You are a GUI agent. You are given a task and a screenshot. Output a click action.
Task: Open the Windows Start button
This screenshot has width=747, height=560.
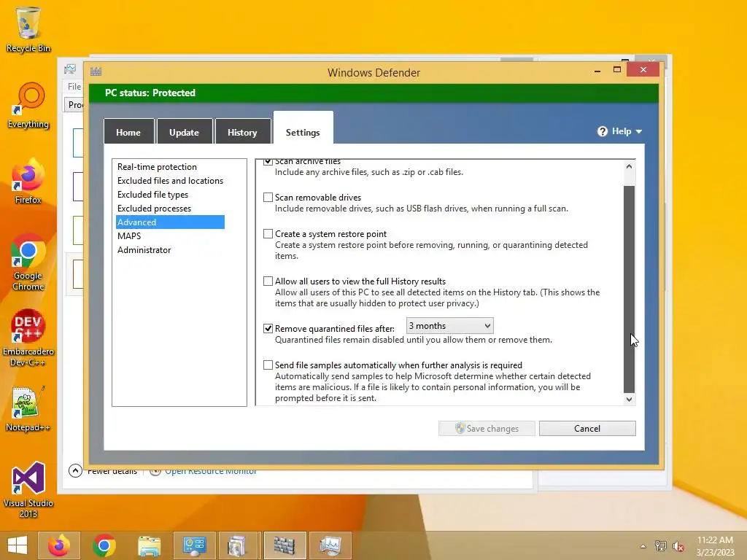(18, 545)
